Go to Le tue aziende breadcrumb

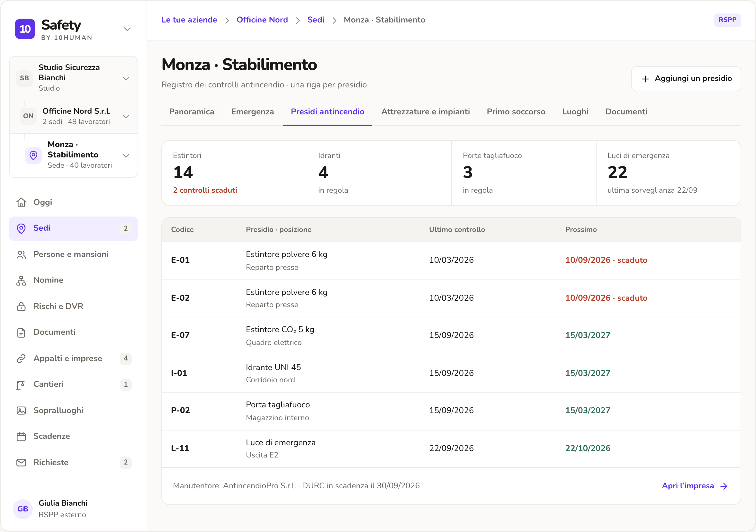(189, 20)
